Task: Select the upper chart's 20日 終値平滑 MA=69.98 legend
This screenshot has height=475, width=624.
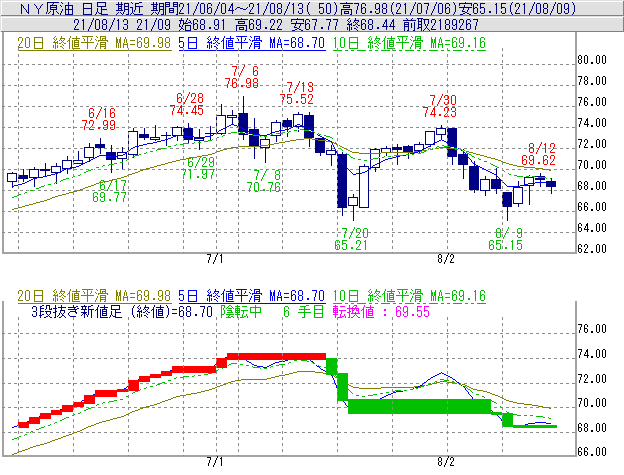Action: [x=94, y=43]
